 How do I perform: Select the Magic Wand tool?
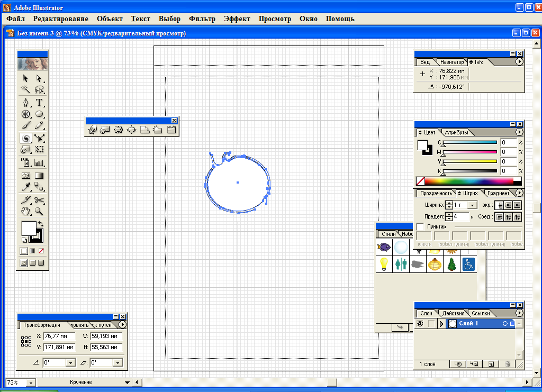coord(25,90)
